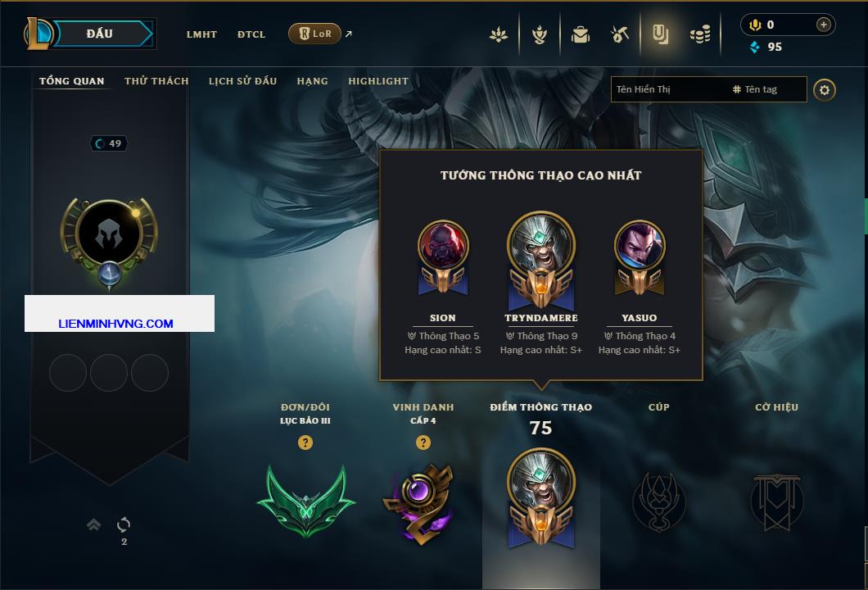Open the Store coins icon
Screen dimensions: 868x590
700,35
